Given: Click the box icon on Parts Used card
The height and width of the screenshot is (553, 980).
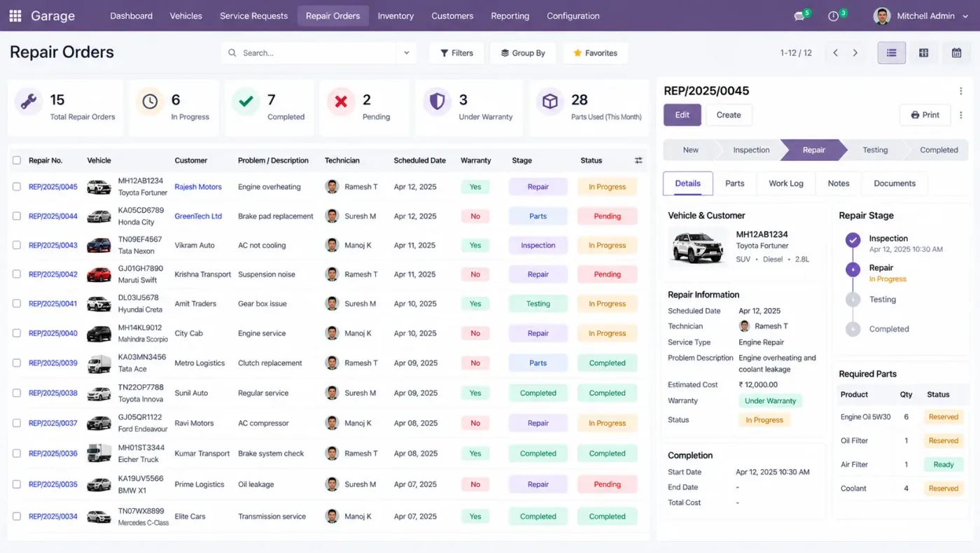Looking at the screenshot, I should tap(550, 102).
